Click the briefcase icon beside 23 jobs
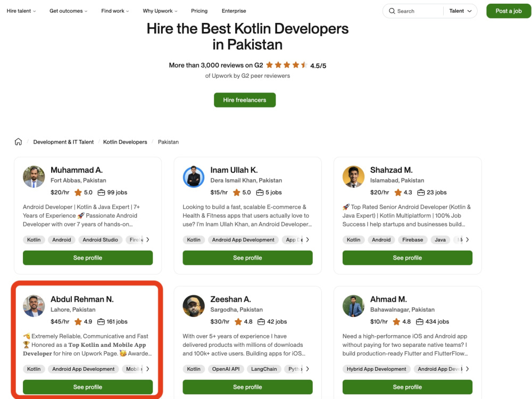The image size is (532, 399). click(421, 193)
